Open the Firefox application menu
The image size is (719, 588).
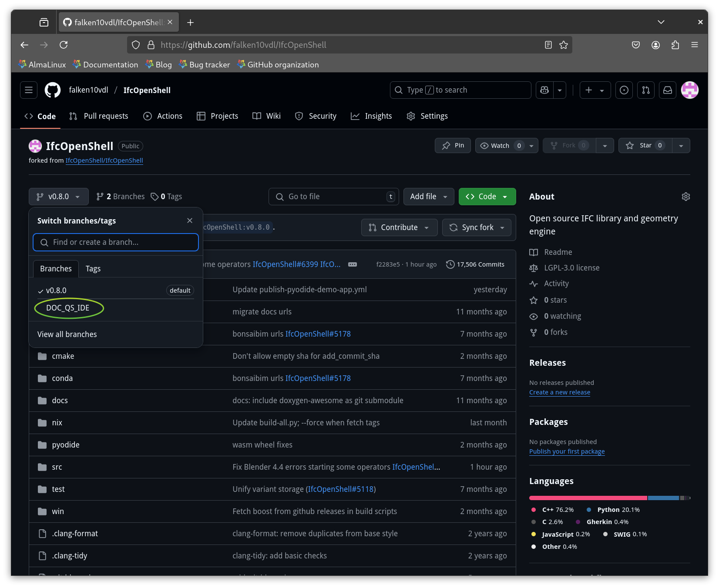click(x=695, y=45)
